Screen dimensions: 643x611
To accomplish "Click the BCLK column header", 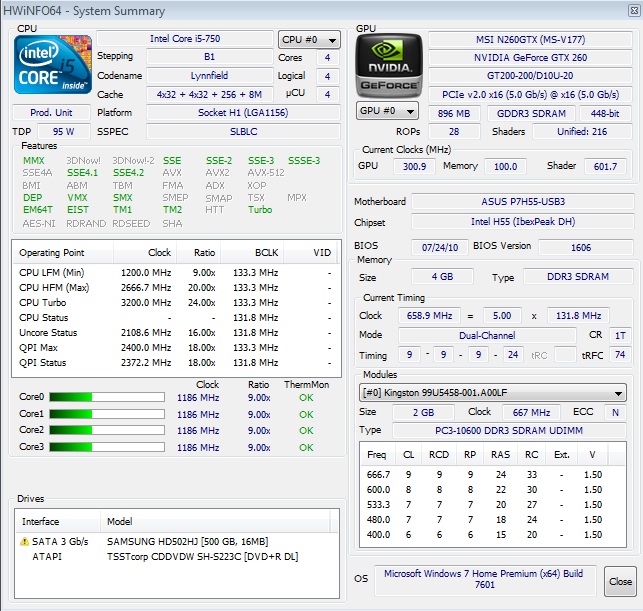I will (x=252, y=253).
